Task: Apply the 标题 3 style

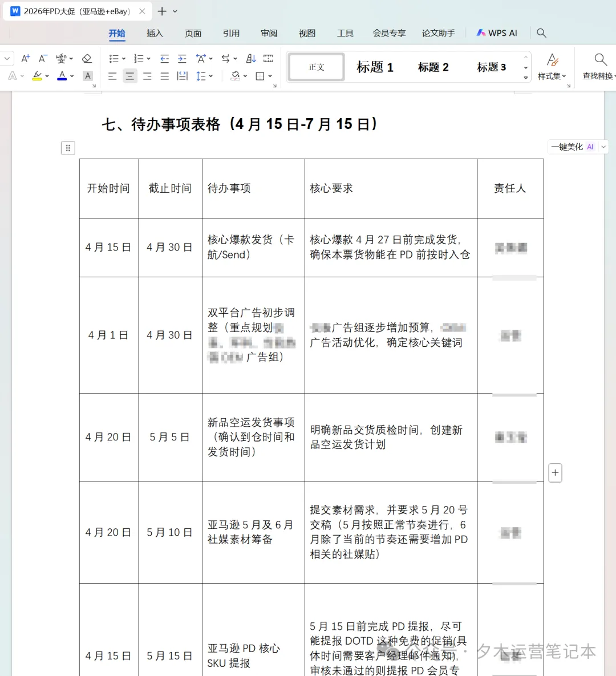Action: coord(492,67)
